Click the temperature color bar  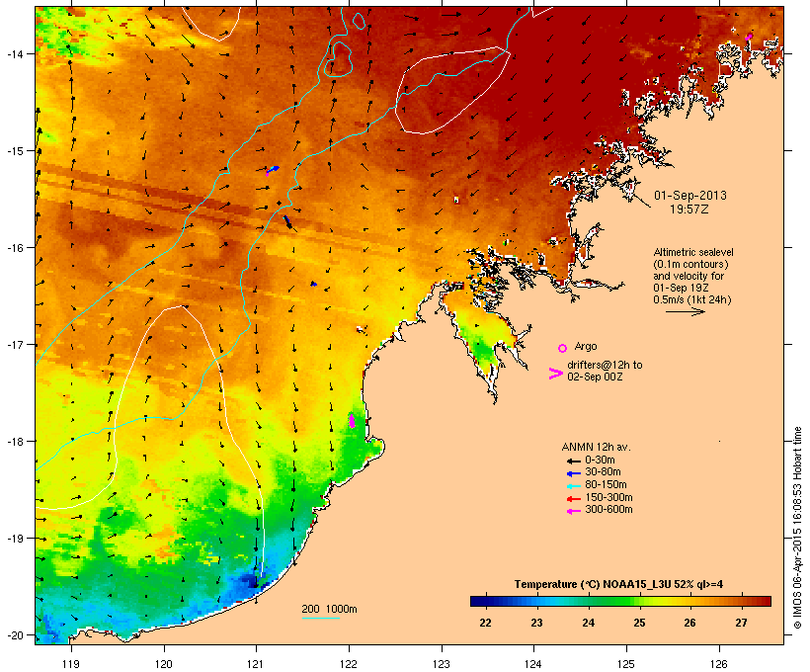(620, 601)
